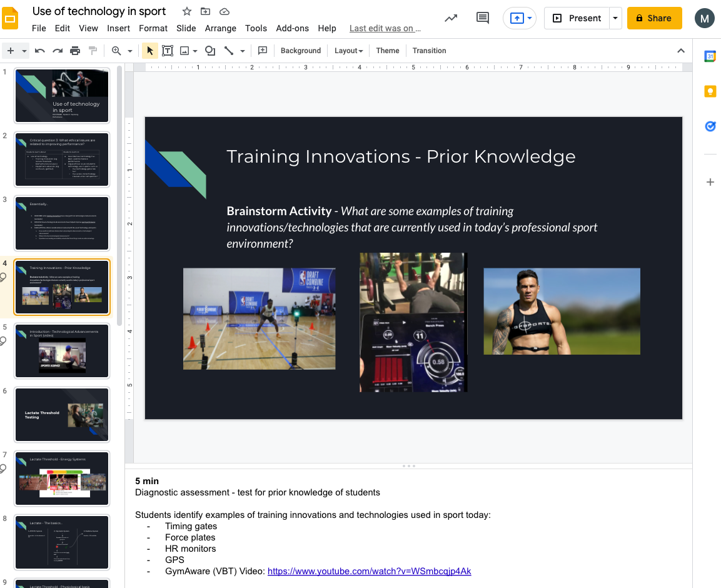Open Google Keep side panel
This screenshot has width=721, height=588.
(x=710, y=91)
